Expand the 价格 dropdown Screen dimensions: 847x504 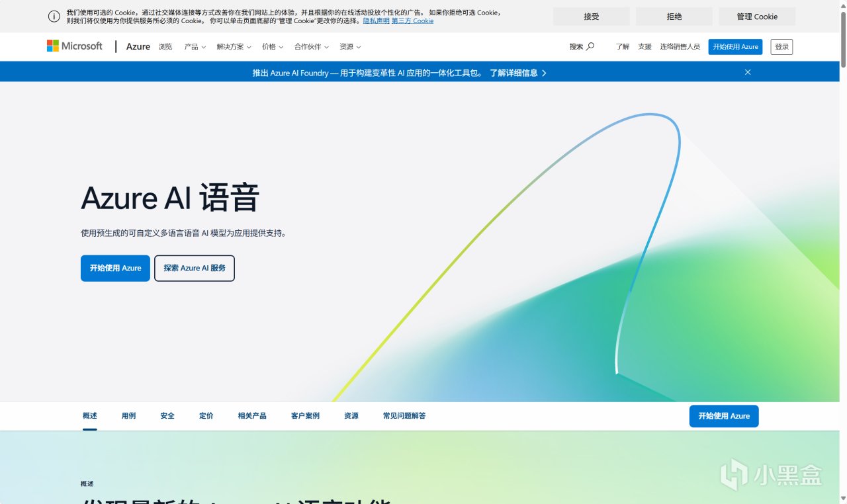(x=273, y=46)
